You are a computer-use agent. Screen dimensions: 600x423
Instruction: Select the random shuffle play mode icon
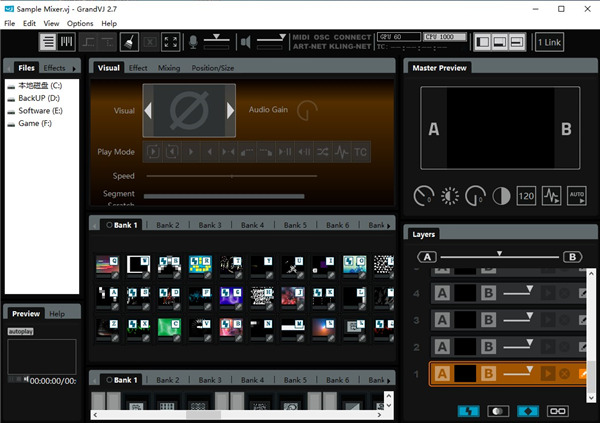coord(321,152)
